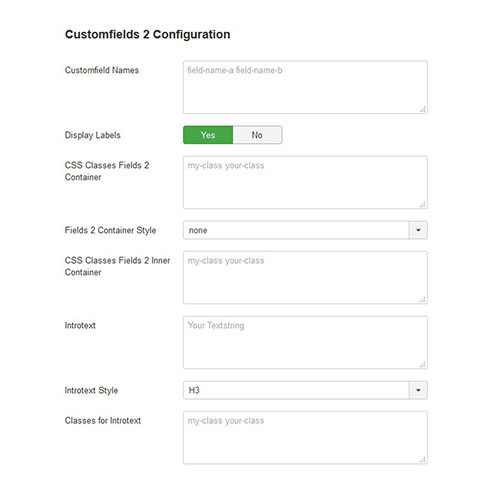500x500 pixels.
Task: Click the resize grip of Introtext textarea
Action: [423, 364]
